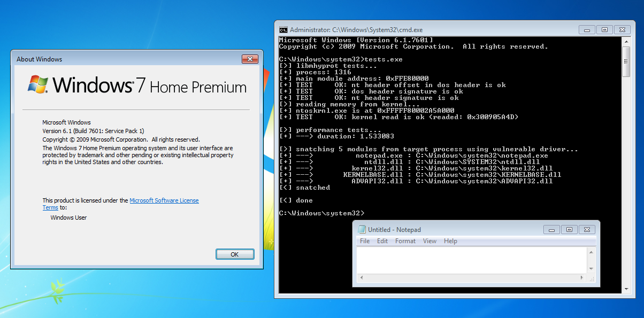
Task: Click 'ntoskrnl.exe is at' output line
Action: click(366, 111)
